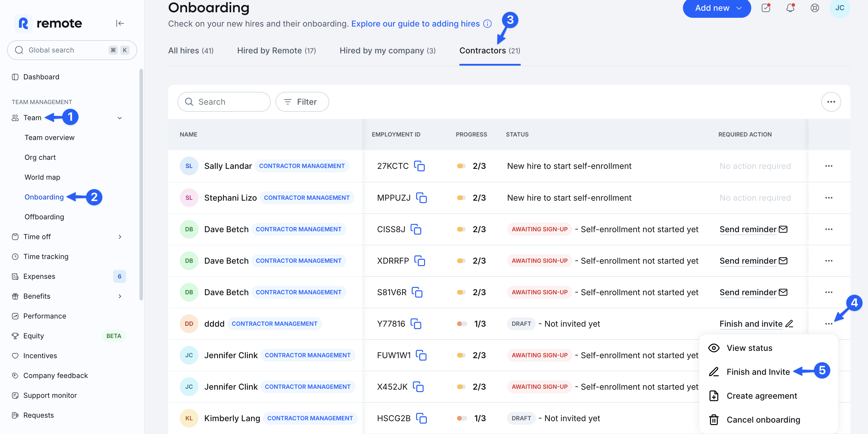Open the help lifebuoy icon
Image resolution: width=868 pixels, height=434 pixels.
point(815,8)
